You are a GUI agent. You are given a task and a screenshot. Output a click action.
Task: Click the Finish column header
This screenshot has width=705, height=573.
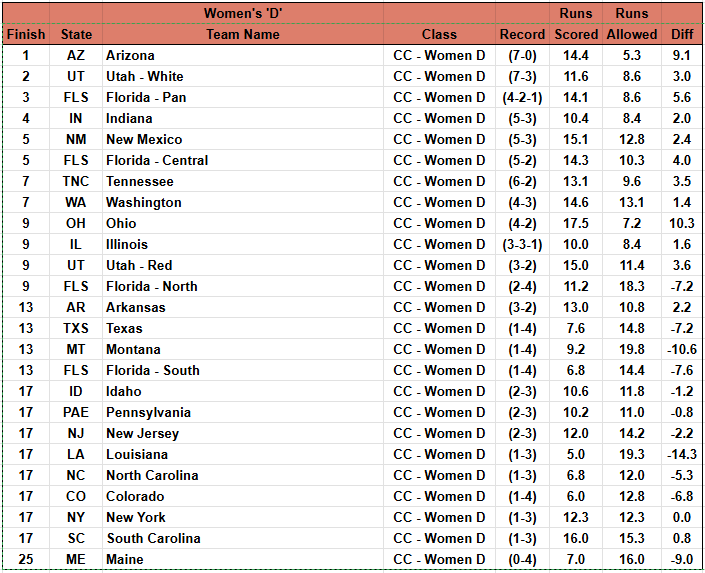(x=26, y=34)
